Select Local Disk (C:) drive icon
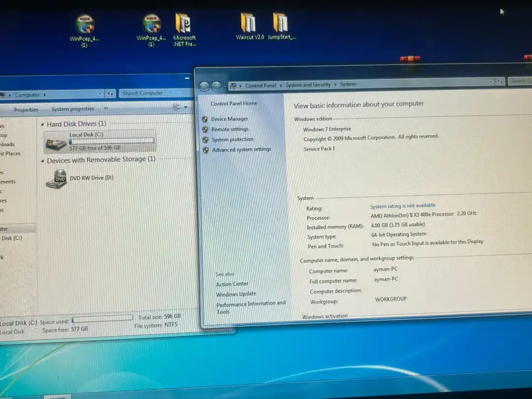Image resolution: width=532 pixels, height=399 pixels. (56, 144)
